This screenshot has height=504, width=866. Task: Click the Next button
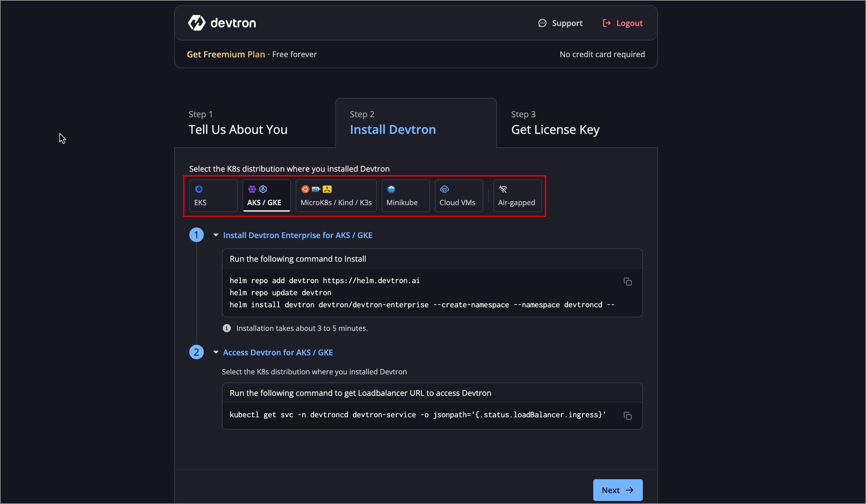(617, 489)
